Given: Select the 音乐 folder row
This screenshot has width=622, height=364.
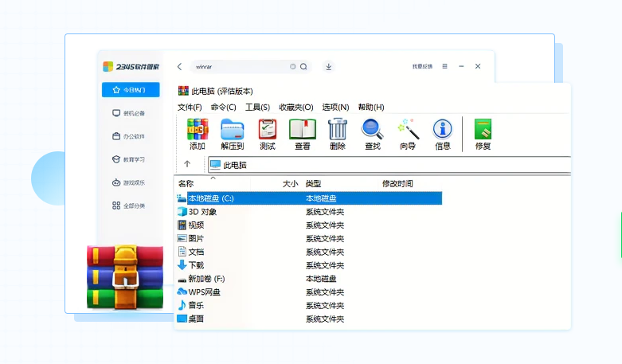Looking at the screenshot, I should click(x=309, y=305).
